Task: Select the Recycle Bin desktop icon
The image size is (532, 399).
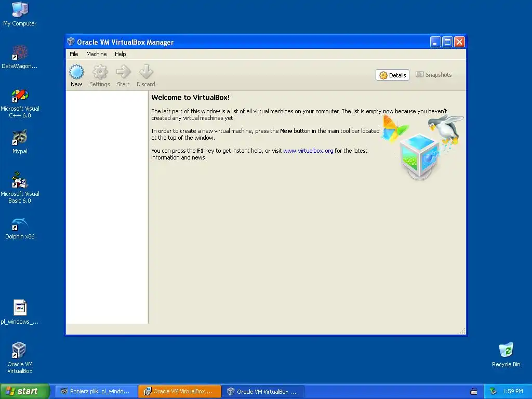Action: coord(506,354)
